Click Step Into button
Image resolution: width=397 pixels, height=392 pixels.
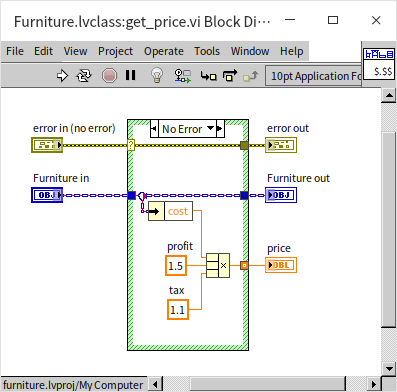[x=208, y=76]
